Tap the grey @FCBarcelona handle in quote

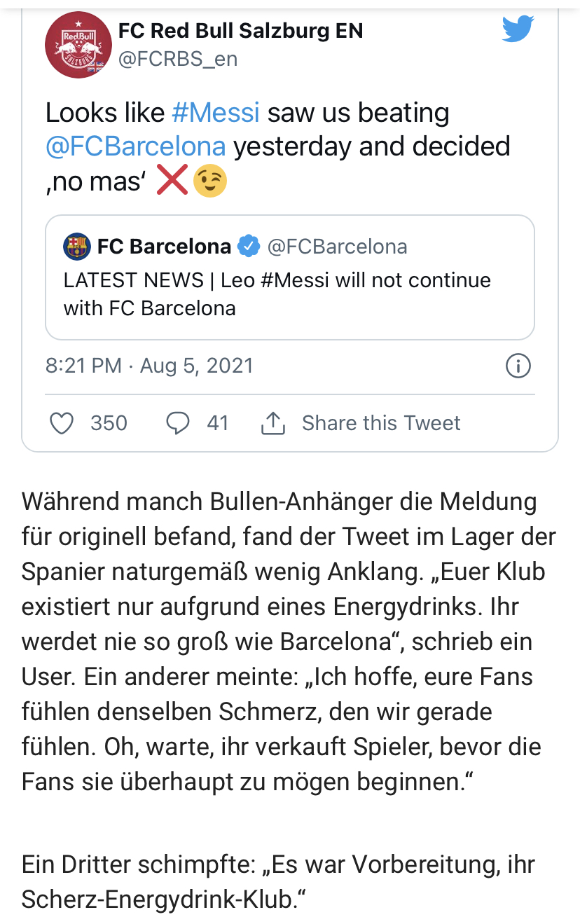[337, 247]
